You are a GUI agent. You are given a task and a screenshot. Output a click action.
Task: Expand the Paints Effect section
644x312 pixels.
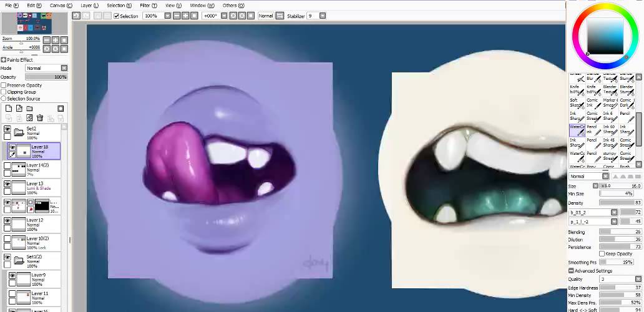tap(4, 60)
